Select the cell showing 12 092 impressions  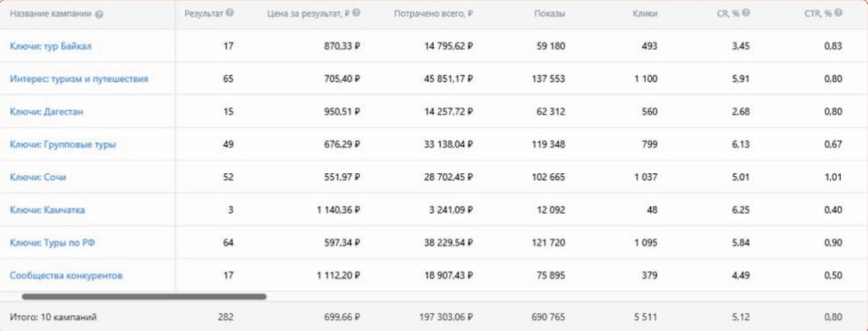click(551, 210)
